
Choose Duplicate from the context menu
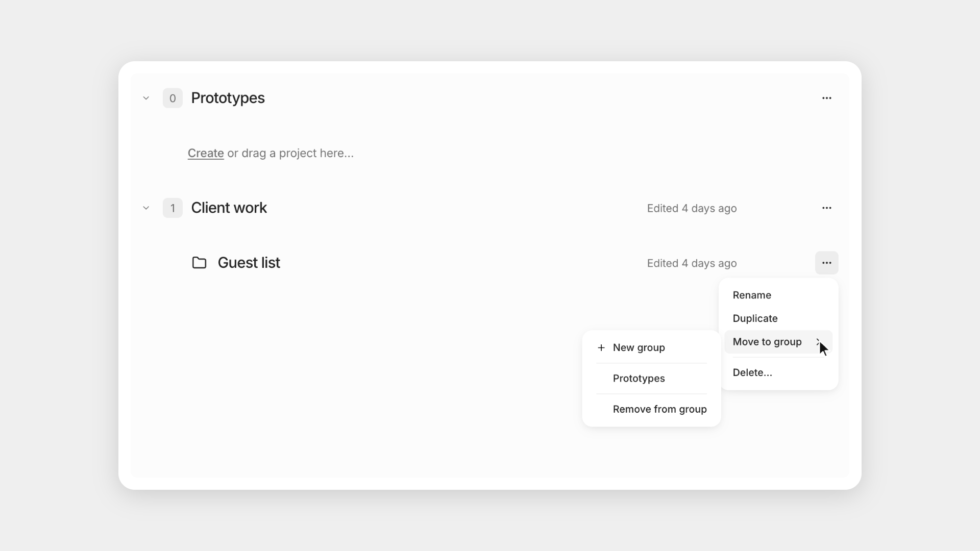778,318
